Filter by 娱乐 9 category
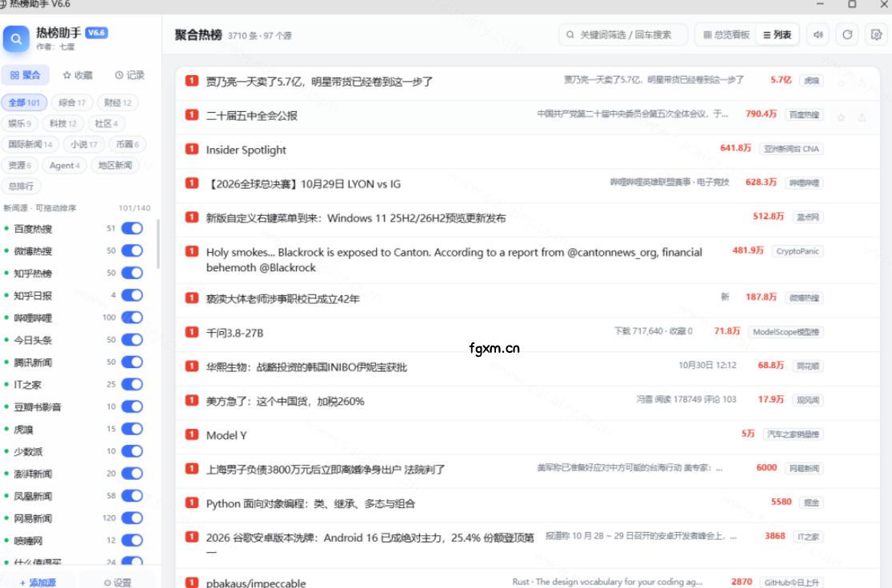892x588 pixels. tap(19, 123)
